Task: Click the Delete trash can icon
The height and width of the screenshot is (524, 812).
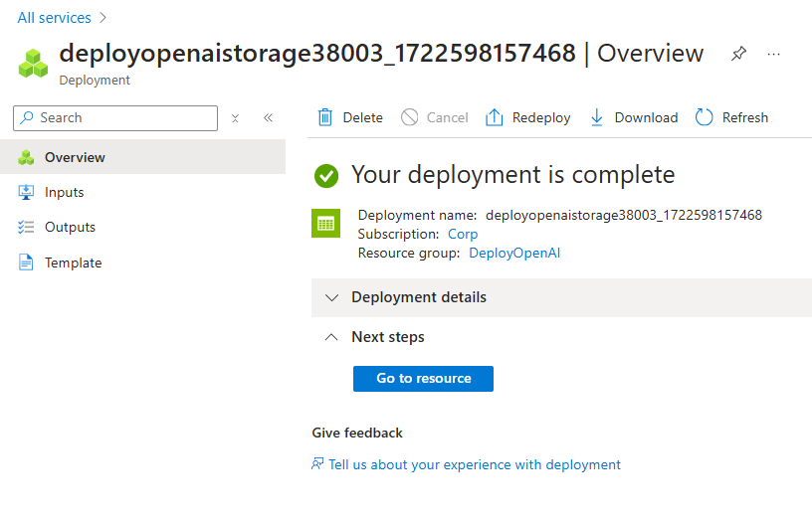Action: click(324, 117)
